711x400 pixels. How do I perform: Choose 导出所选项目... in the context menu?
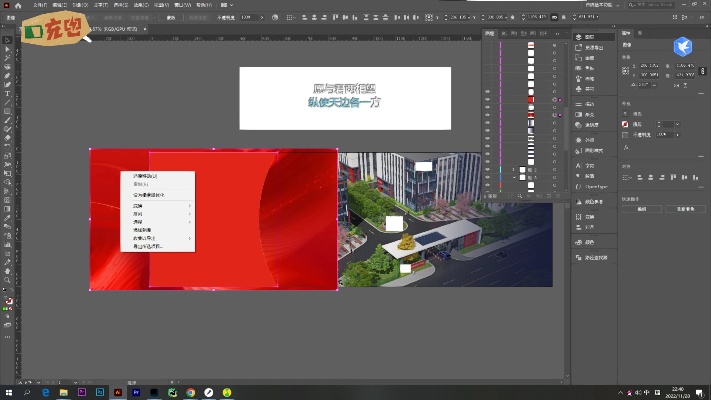pyautogui.click(x=158, y=247)
